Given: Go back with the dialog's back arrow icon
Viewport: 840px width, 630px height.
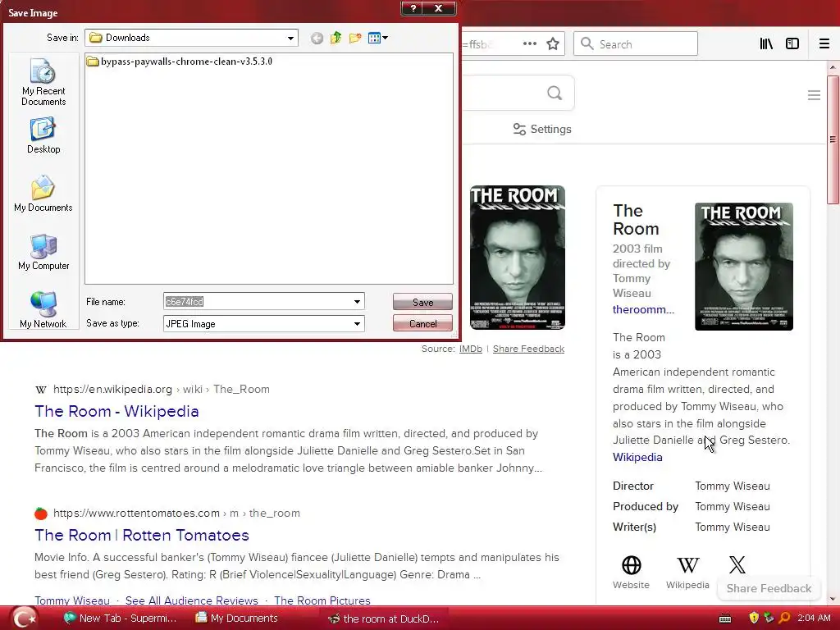Looking at the screenshot, I should click(x=317, y=38).
